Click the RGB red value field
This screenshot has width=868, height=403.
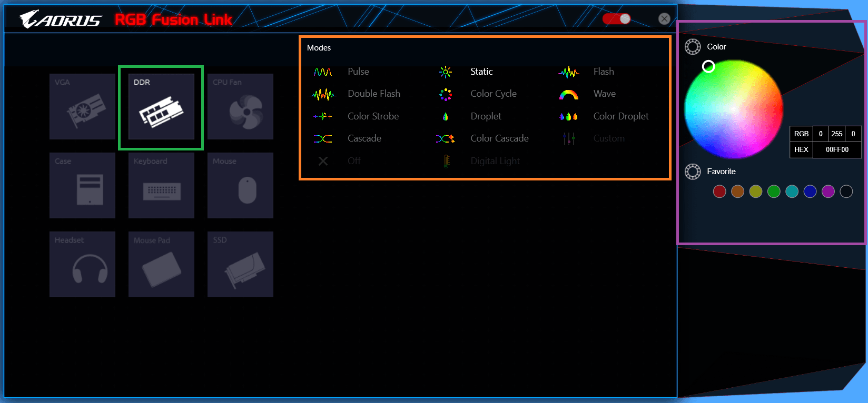tap(821, 134)
